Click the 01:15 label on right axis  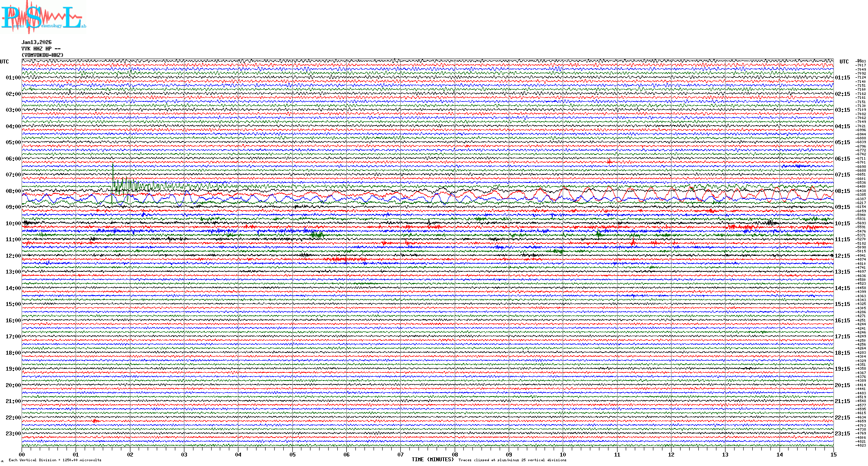tap(842, 78)
